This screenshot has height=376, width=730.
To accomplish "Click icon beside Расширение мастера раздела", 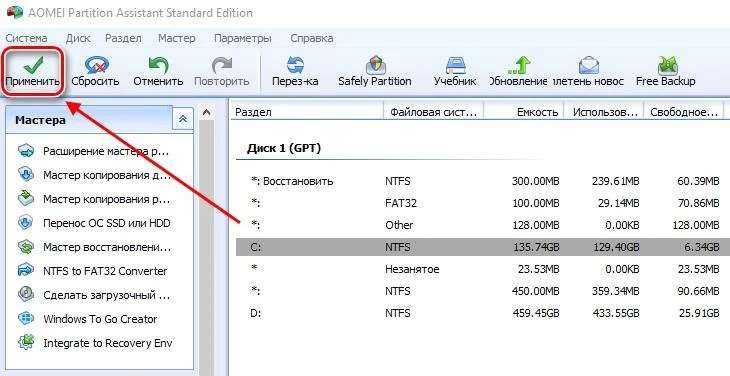I will pos(26,150).
